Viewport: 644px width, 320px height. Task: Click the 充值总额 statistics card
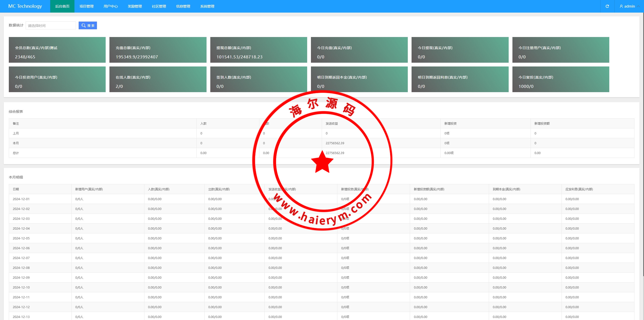pos(158,50)
